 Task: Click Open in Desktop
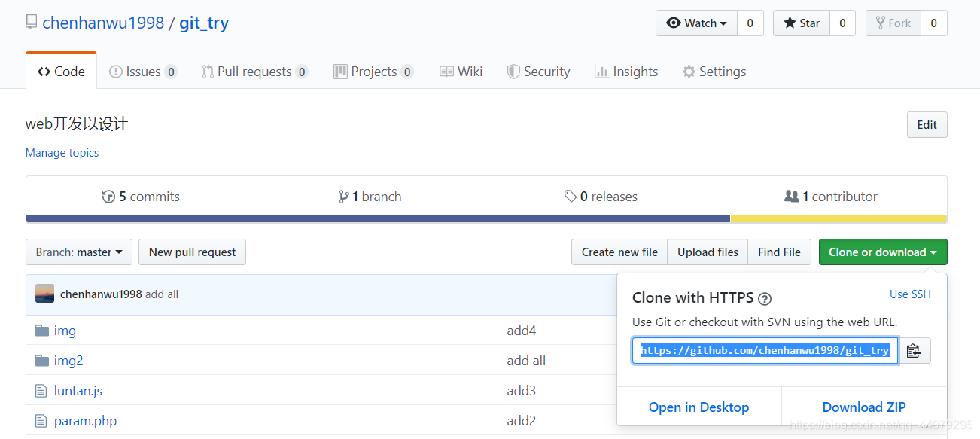coord(699,407)
